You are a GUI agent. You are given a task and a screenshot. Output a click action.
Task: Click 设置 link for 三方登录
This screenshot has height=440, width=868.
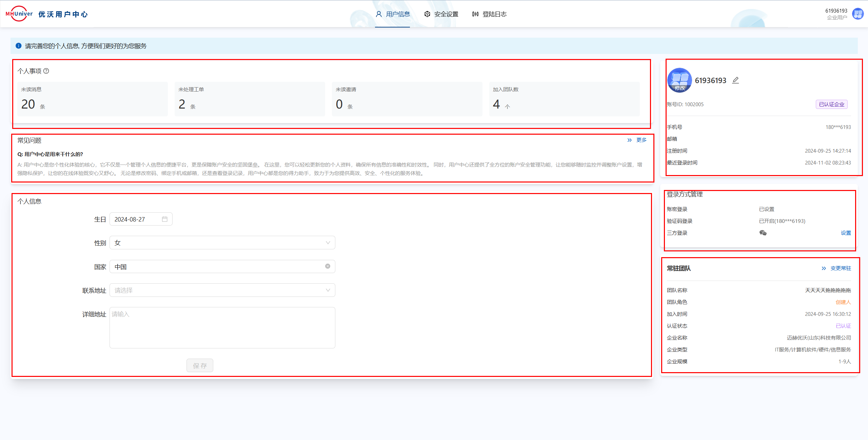[846, 233]
